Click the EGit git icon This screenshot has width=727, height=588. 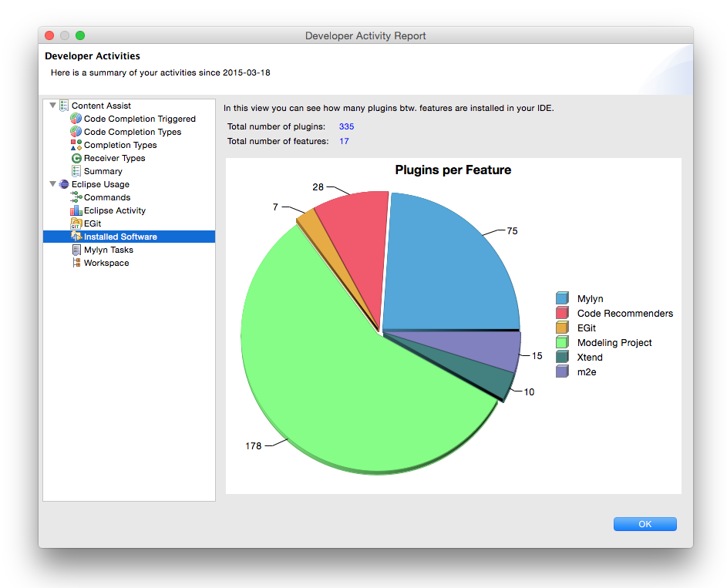tap(76, 223)
